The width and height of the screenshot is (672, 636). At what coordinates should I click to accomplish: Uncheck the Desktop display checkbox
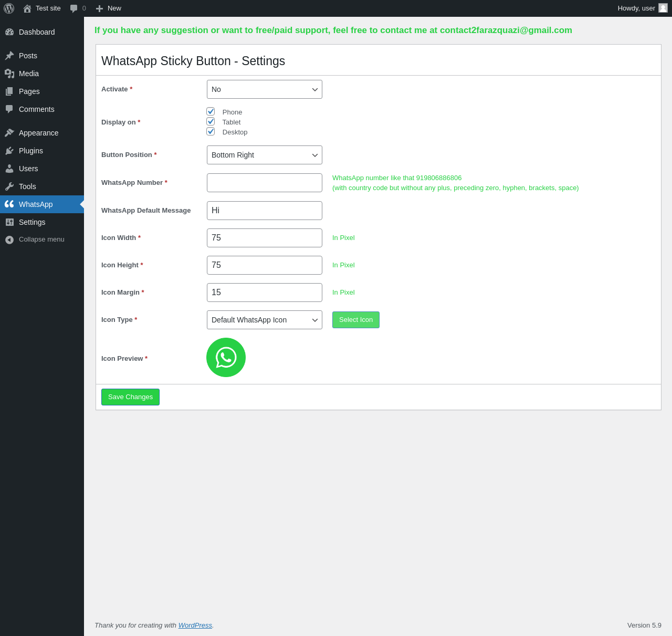[x=211, y=131]
